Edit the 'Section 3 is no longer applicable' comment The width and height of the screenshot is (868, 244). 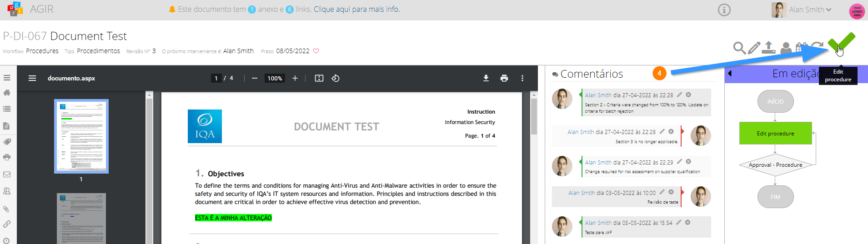pos(662,131)
